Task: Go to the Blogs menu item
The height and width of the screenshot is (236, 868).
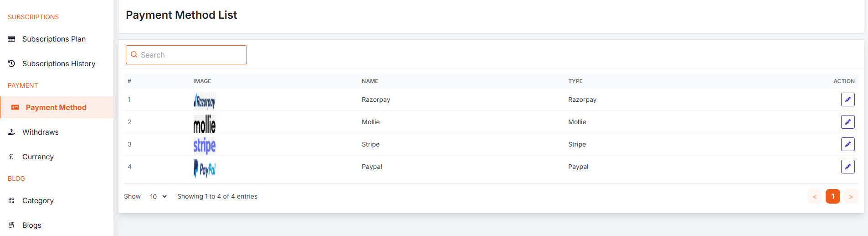Action: 31,225
